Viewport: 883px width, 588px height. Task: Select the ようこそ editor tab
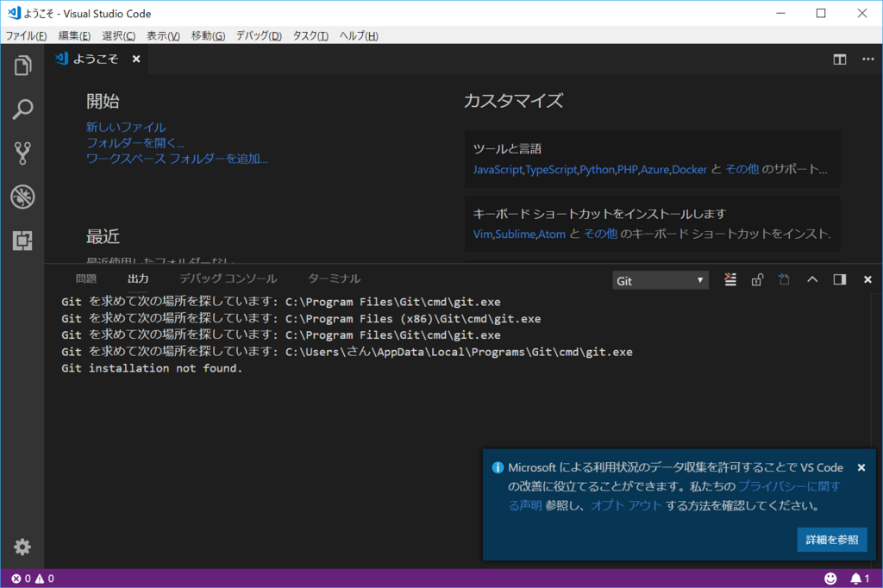96,59
